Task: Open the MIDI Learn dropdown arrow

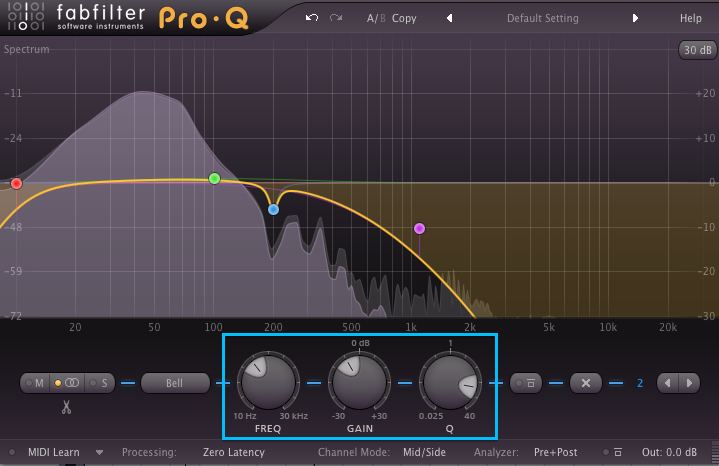Action: click(99, 453)
